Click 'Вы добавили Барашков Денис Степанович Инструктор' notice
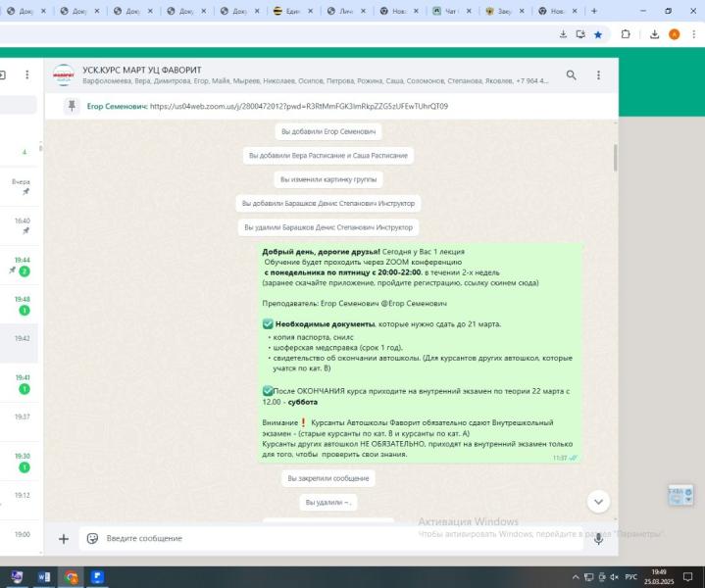The height and width of the screenshot is (588, 705). (328, 203)
